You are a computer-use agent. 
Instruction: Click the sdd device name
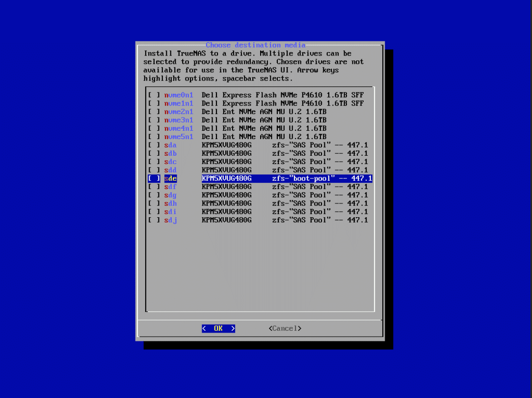point(170,170)
